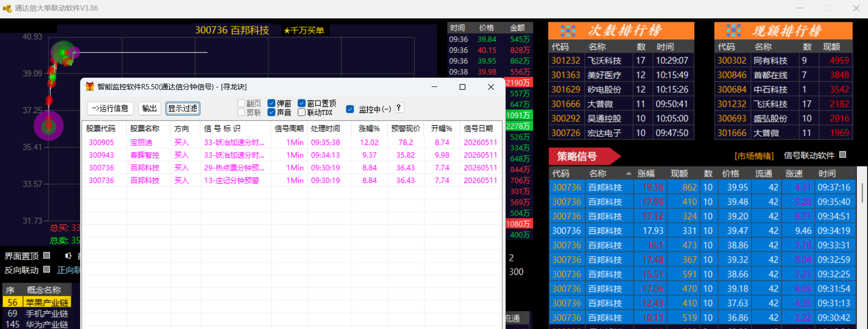Click the 显示过滤 button
Image resolution: width=868 pixels, height=329 pixels.
(x=183, y=108)
